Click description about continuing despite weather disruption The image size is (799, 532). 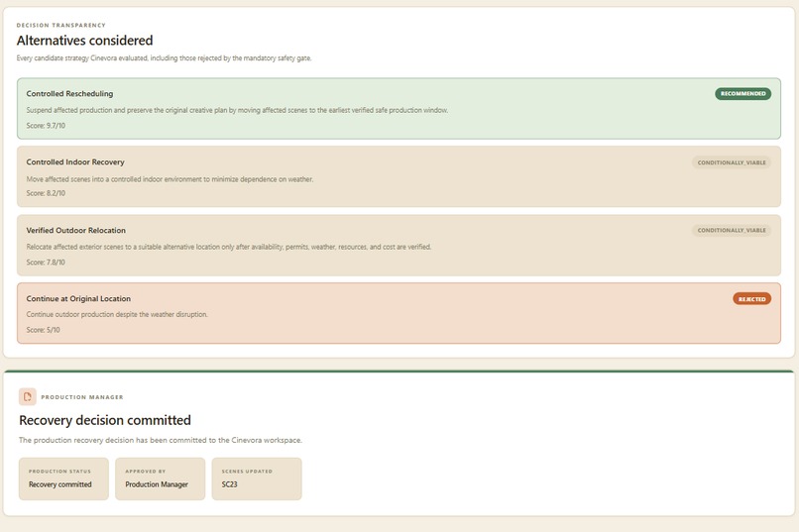117,315
